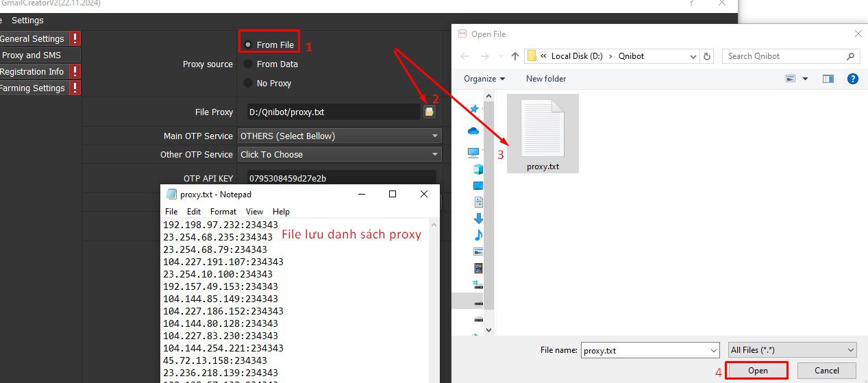Click the help question mark in Open File dialog

click(853, 79)
